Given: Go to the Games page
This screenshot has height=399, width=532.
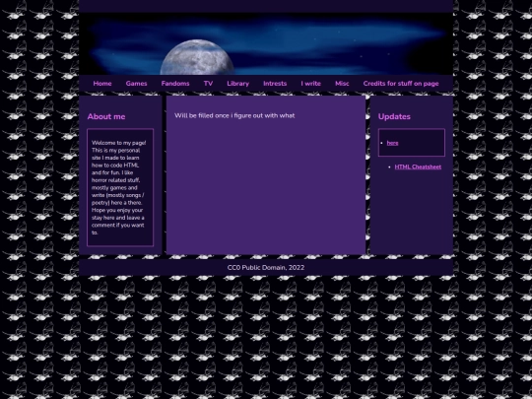Looking at the screenshot, I should [x=136, y=84].
